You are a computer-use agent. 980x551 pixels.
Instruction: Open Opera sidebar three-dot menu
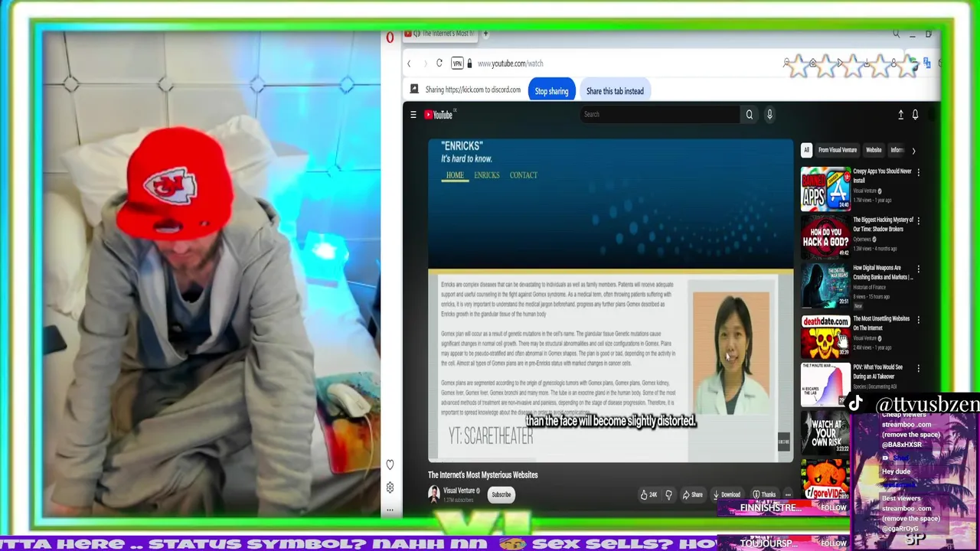click(x=390, y=510)
